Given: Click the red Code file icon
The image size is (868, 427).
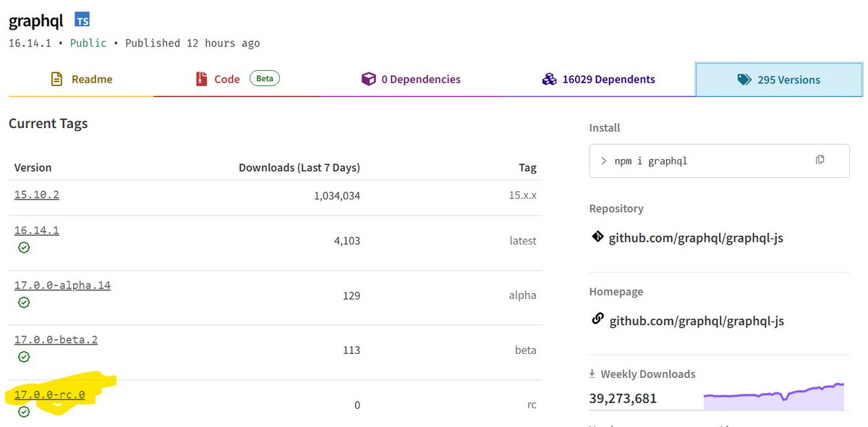Looking at the screenshot, I should tap(202, 80).
